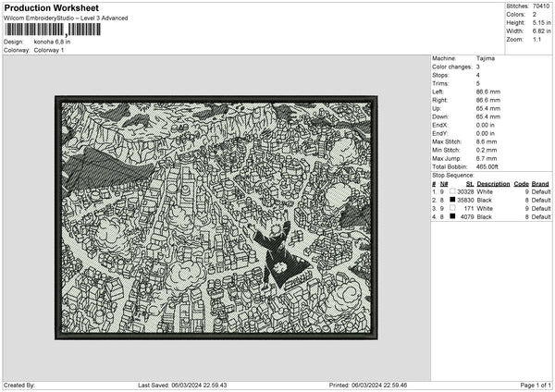Click the white swatch in stop 3
555x392 pixels.
(x=453, y=208)
